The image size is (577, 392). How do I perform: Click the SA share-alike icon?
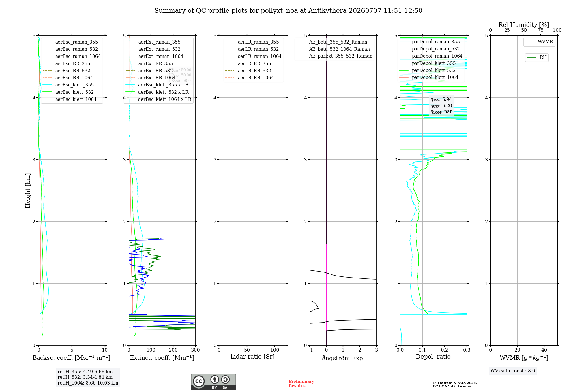(x=225, y=379)
